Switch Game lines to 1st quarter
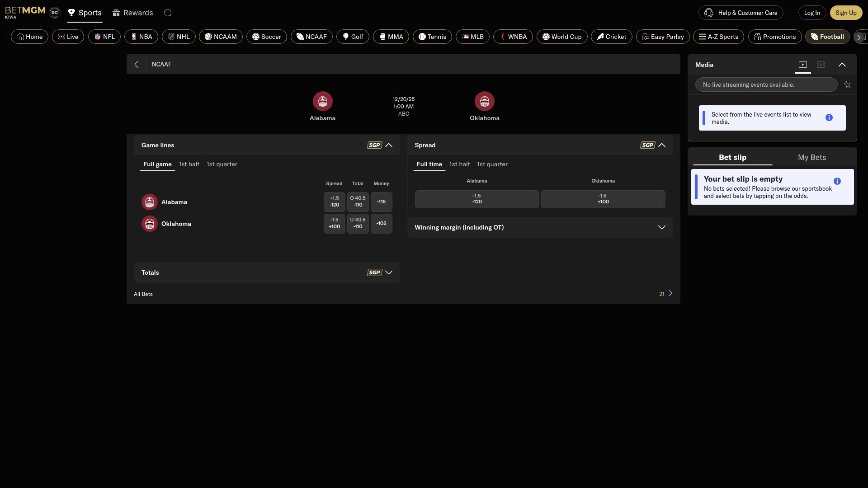The width and height of the screenshot is (868, 488). [222, 164]
